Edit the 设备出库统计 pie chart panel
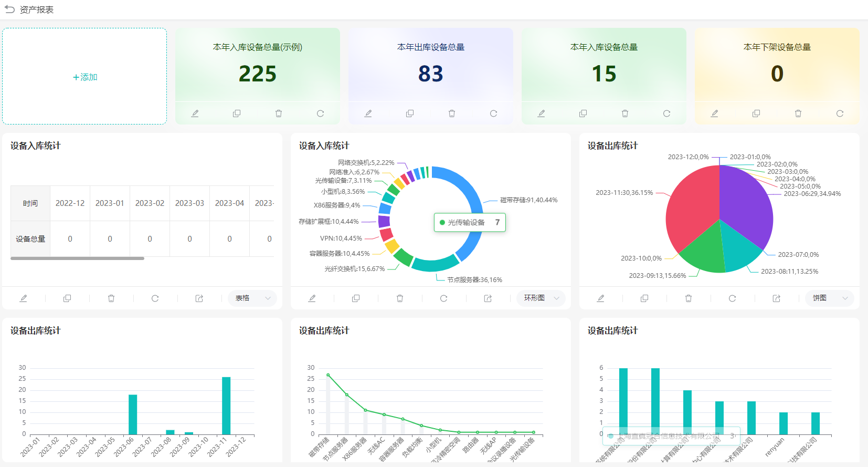The image size is (868, 467). 600,298
